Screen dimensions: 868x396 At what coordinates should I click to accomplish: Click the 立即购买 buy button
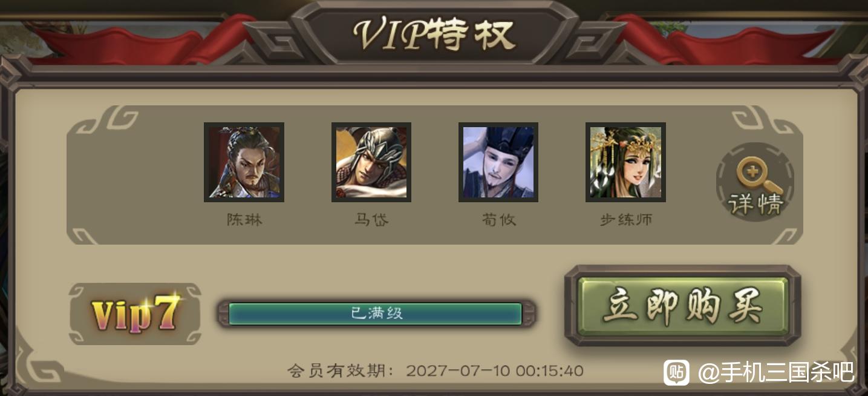coord(682,306)
